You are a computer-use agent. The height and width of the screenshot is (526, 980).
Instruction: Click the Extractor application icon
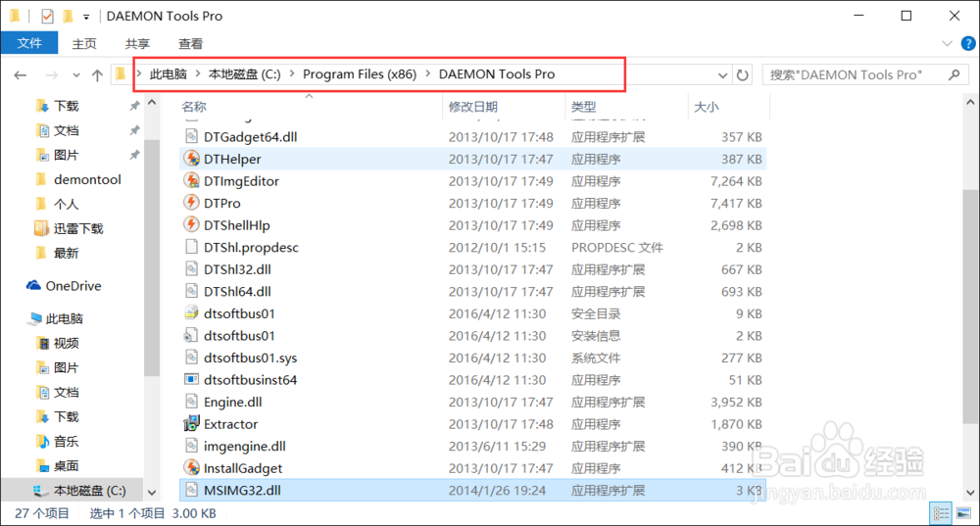coord(191,423)
